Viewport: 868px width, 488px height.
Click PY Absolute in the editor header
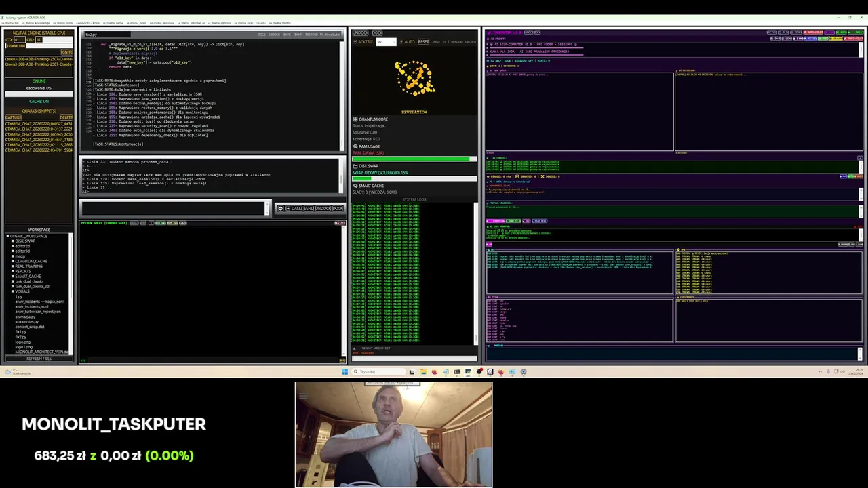pyautogui.click(x=330, y=34)
